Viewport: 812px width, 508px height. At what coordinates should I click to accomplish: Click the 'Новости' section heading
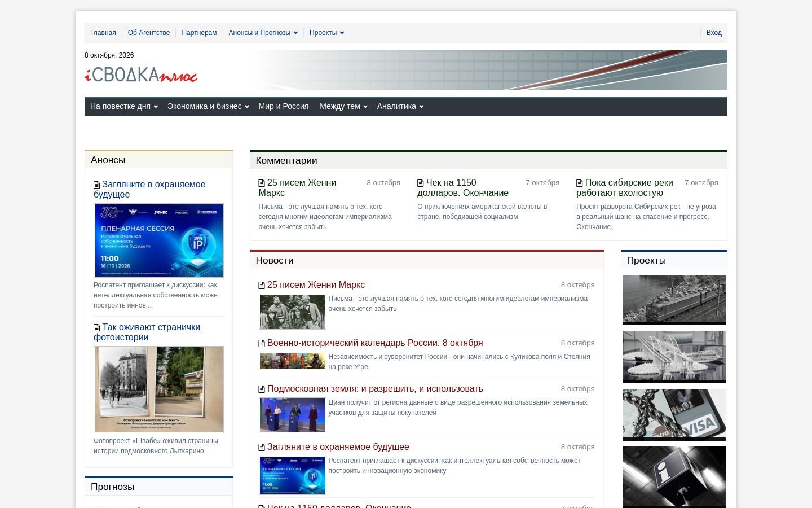(x=275, y=261)
